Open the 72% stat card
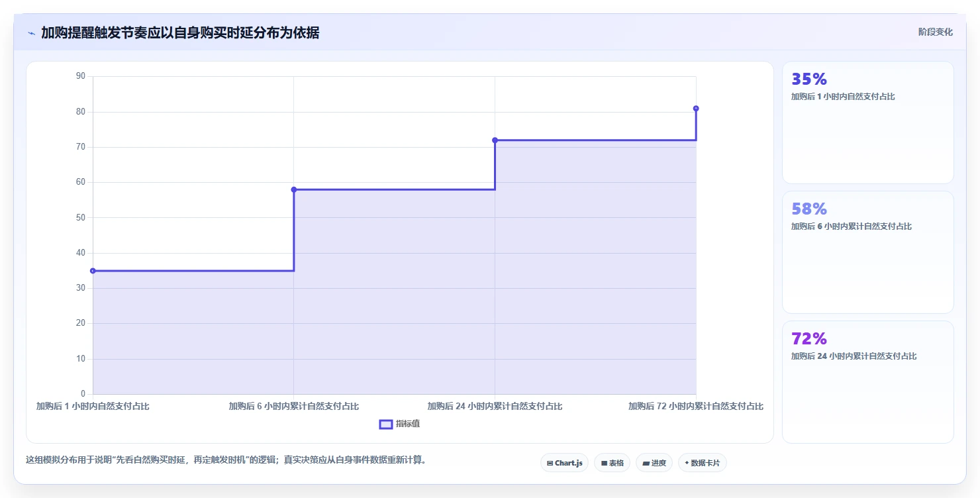Viewport: 980px width, 498px height. (x=868, y=382)
